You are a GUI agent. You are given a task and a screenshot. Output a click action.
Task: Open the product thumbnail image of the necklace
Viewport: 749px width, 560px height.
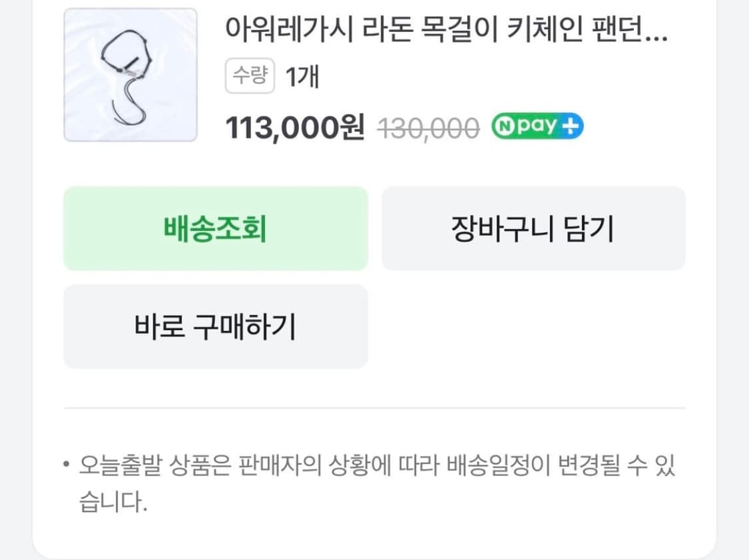pyautogui.click(x=130, y=73)
